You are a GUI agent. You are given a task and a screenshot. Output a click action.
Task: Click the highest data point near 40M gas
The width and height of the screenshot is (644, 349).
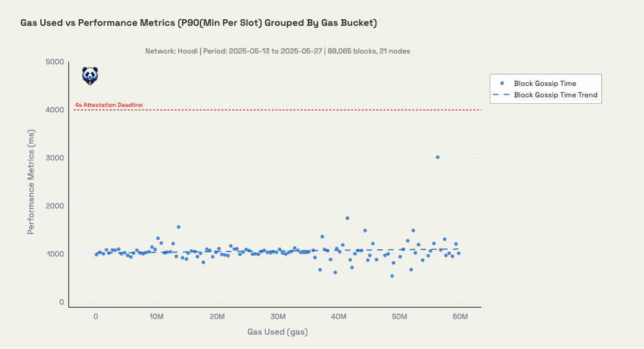click(x=347, y=218)
